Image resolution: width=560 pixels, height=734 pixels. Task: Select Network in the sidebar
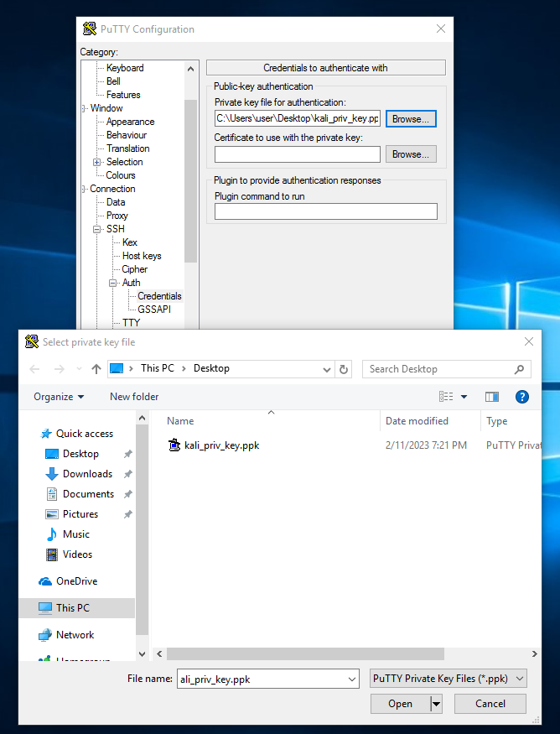pos(75,635)
